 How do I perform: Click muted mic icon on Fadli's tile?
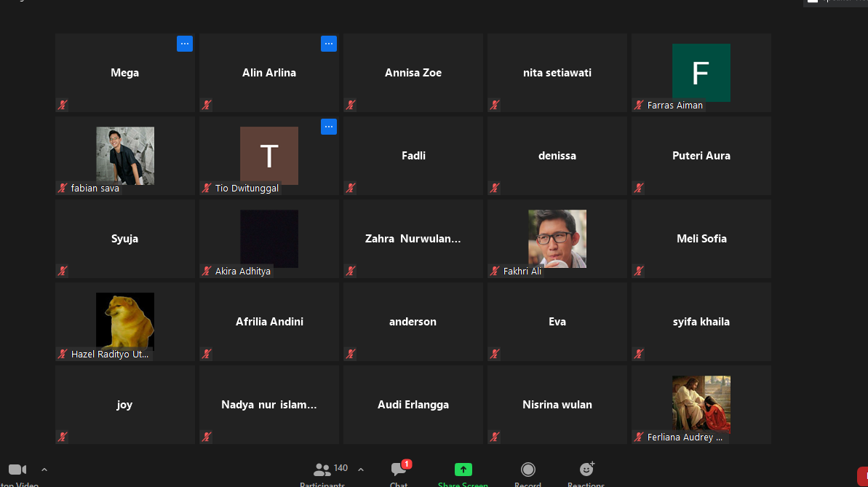[x=351, y=188]
